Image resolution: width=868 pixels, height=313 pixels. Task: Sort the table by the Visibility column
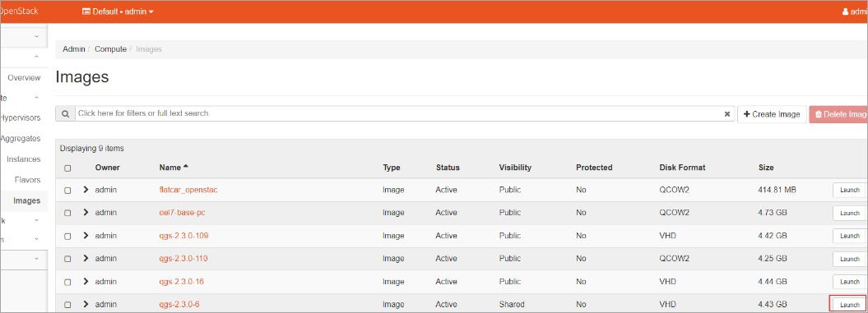click(x=515, y=168)
